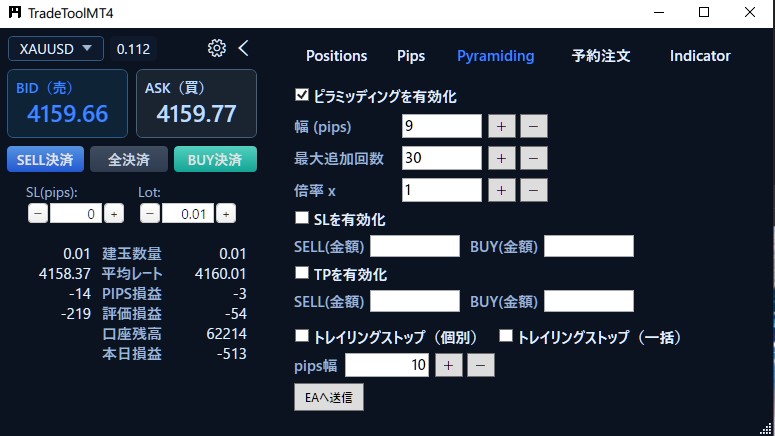Open settings with the gear icon
Viewport: 775px width, 436px height.
click(x=217, y=48)
